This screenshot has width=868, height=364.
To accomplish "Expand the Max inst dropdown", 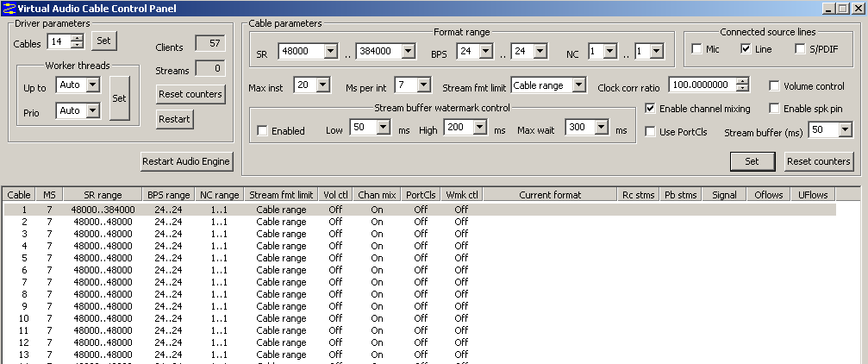I will [323, 85].
